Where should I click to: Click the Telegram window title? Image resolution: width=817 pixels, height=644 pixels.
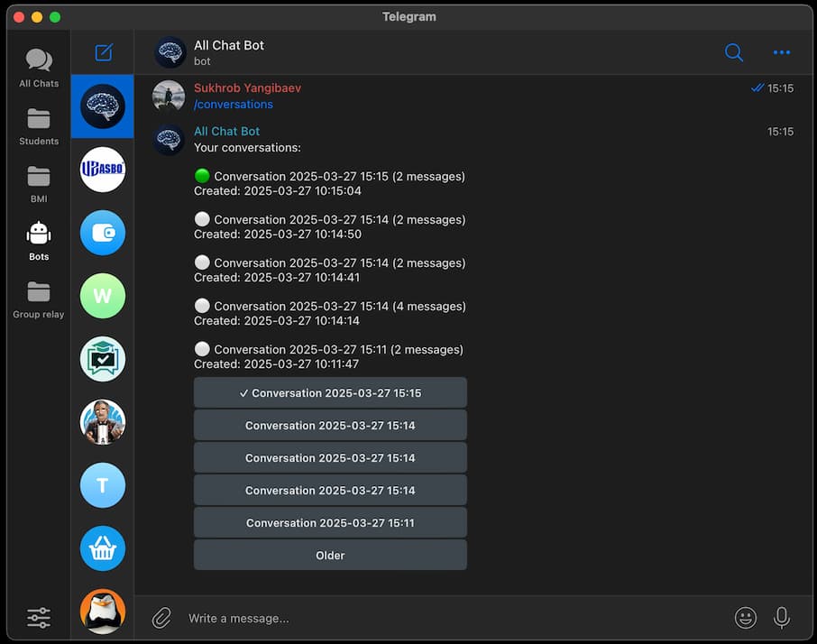coord(409,16)
